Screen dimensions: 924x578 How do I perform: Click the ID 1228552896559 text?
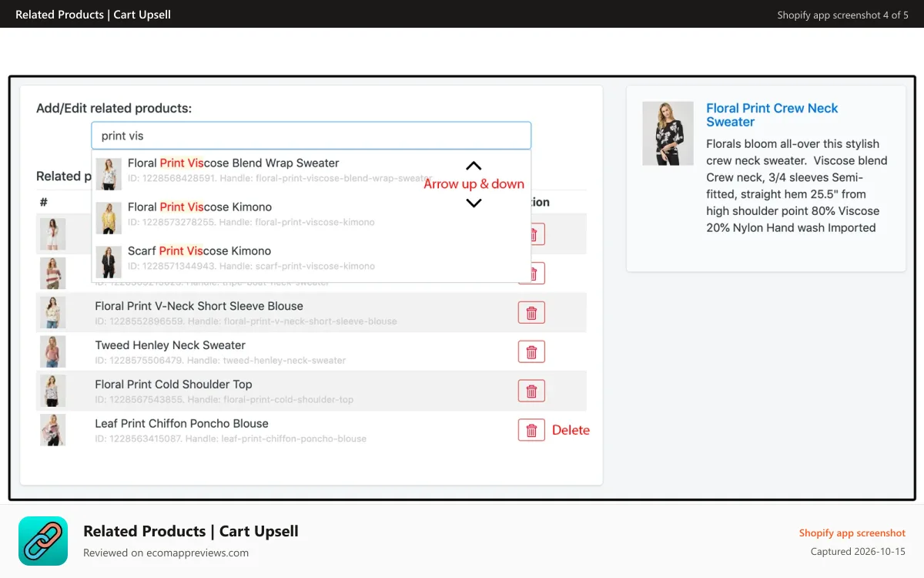[x=139, y=321]
